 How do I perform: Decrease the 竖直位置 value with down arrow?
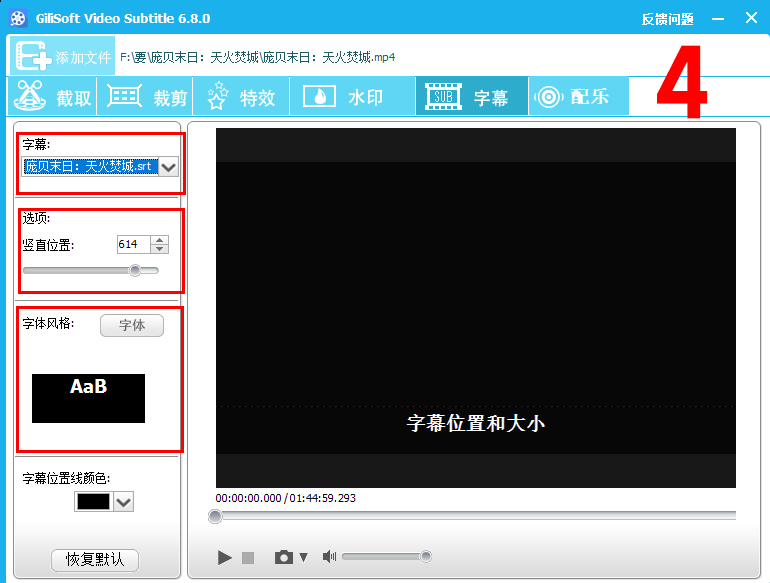[160, 249]
